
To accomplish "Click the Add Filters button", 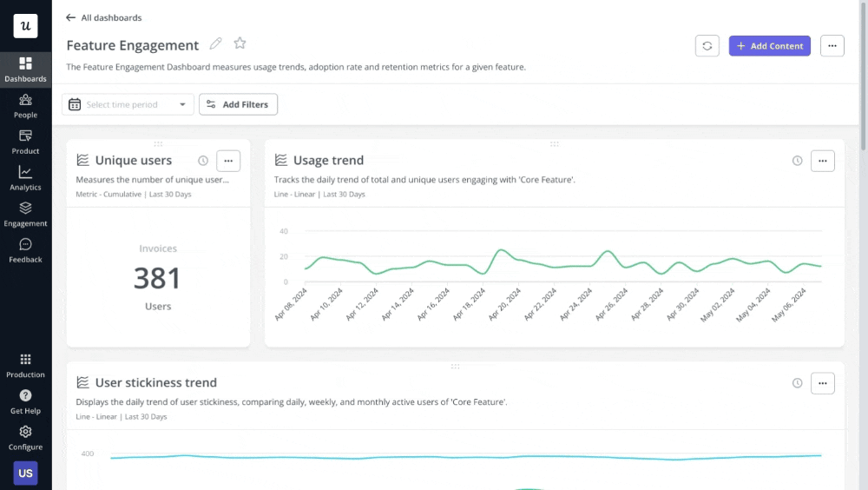I will pyautogui.click(x=238, y=104).
